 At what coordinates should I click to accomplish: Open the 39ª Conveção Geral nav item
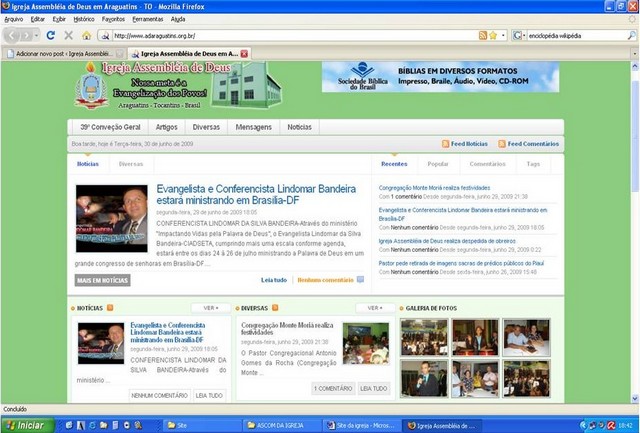[x=110, y=127]
